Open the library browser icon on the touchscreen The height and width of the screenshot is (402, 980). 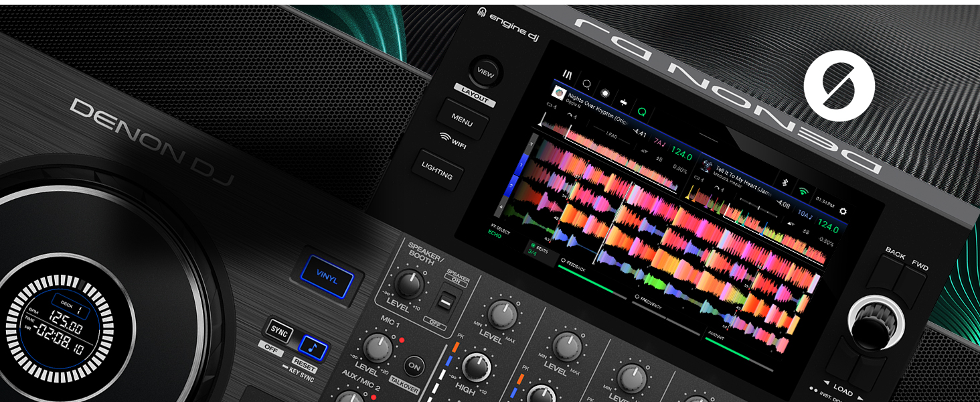tap(568, 74)
